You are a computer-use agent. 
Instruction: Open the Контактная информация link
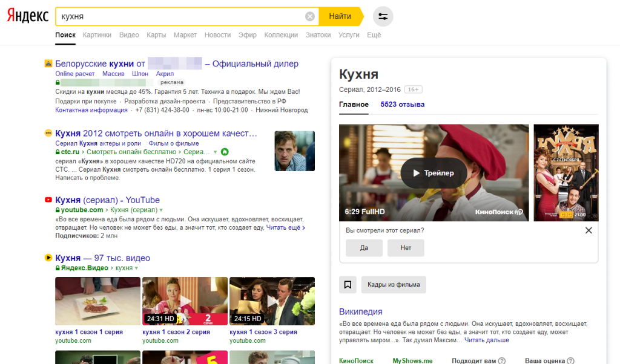point(91,110)
